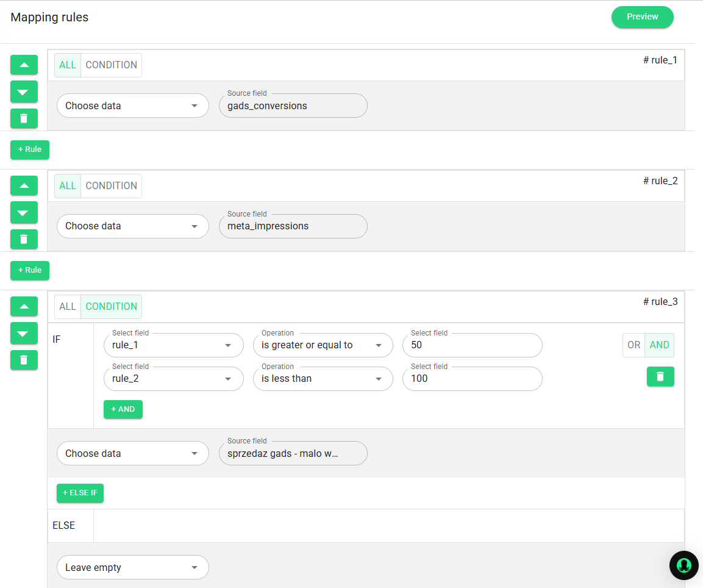The height and width of the screenshot is (588, 703).
Task: Delete the rule_2 condition row trash icon
Action: (660, 376)
